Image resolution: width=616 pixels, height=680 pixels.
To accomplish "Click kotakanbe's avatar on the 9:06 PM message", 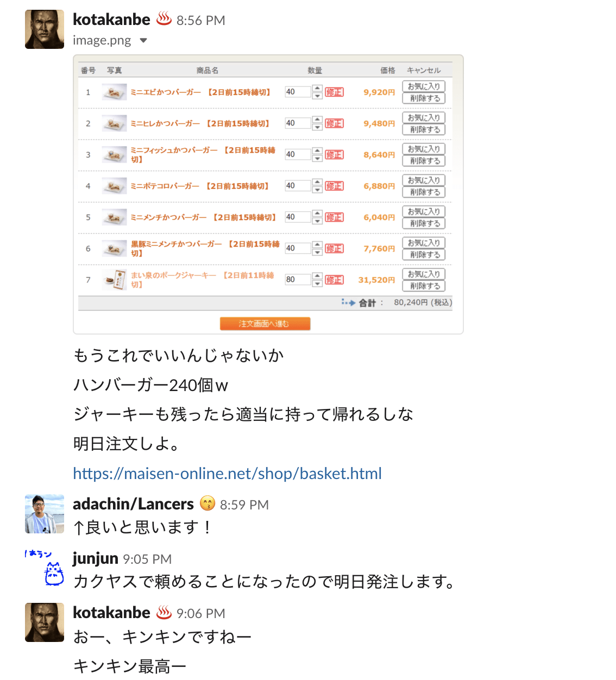I will [x=45, y=622].
